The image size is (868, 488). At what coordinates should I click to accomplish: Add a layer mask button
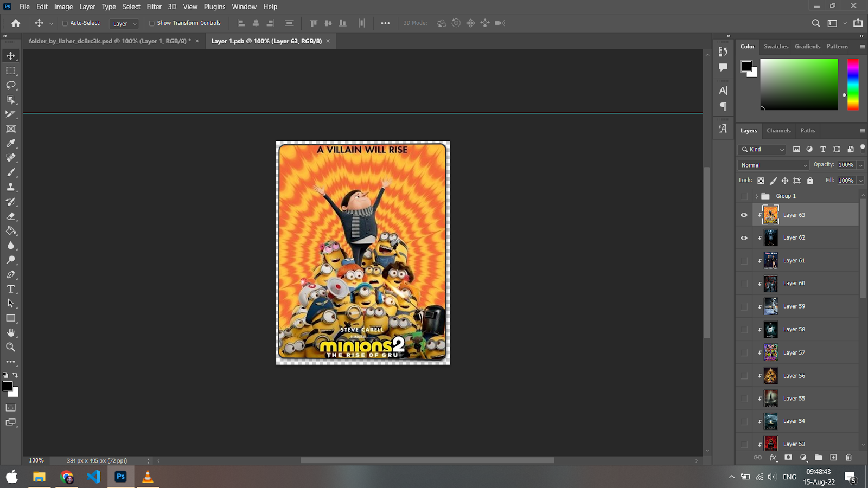click(x=788, y=458)
